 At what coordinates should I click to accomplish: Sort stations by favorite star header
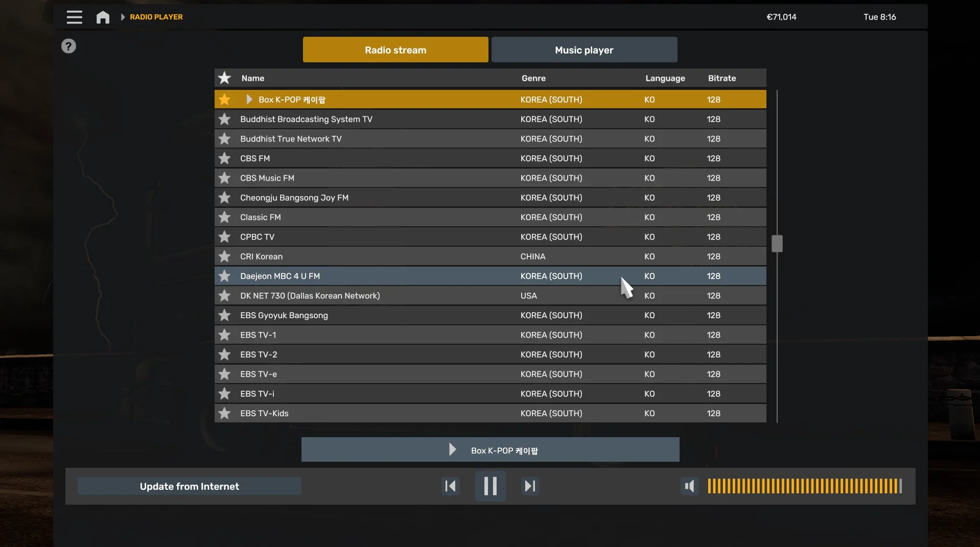tap(224, 78)
